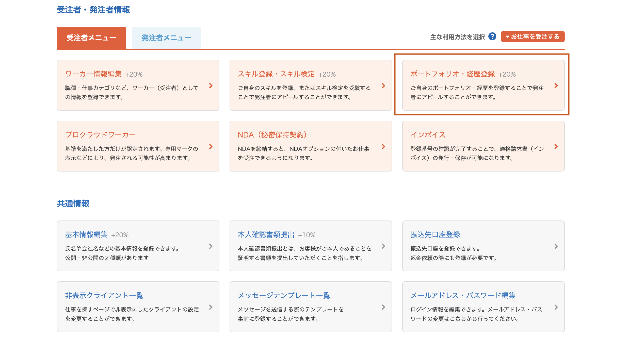Screen dimensions: 644x341
Task: Open the NDA（秘密保持契約） link
Action: point(272,135)
